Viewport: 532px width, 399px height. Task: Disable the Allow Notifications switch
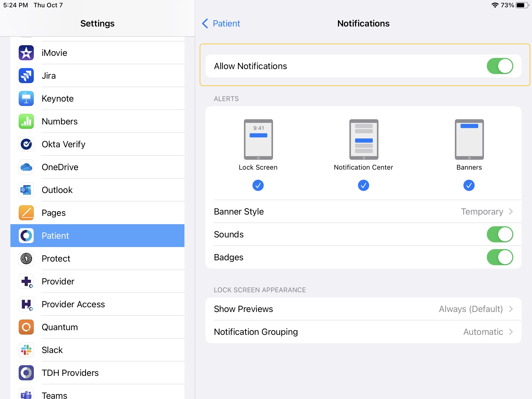(x=500, y=66)
